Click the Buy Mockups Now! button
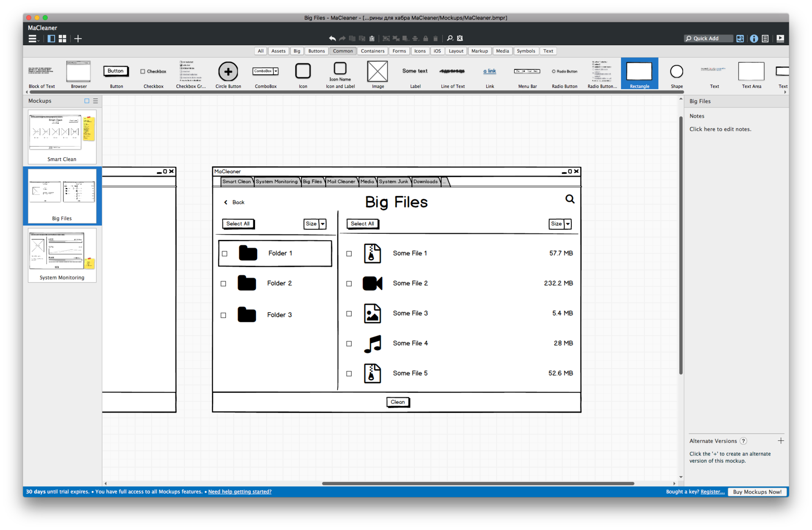Screen dimensions: 812x530 [757, 492]
